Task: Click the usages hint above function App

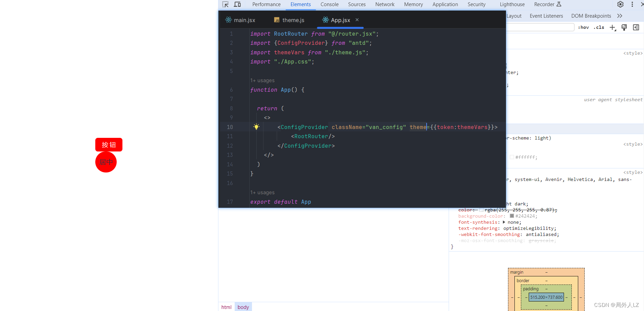Action: pos(262,80)
